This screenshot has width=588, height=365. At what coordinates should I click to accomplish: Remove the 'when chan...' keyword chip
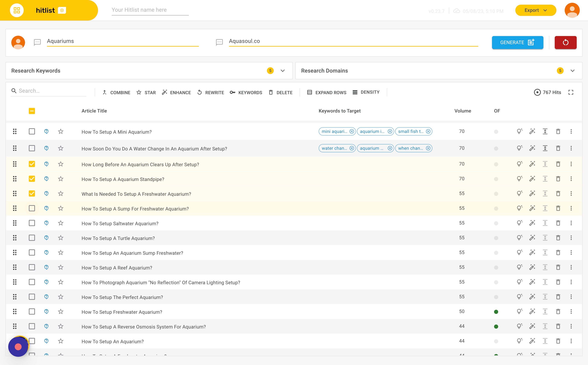(x=428, y=148)
